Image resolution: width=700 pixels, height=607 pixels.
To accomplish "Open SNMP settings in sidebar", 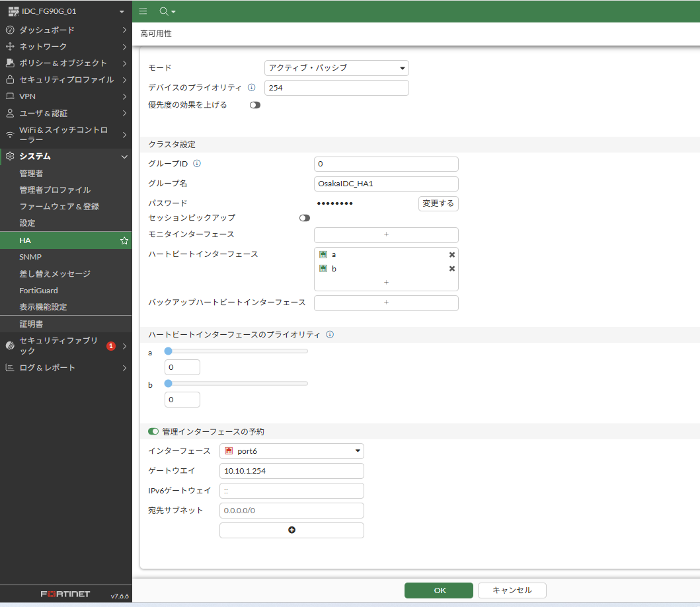I will pos(30,257).
